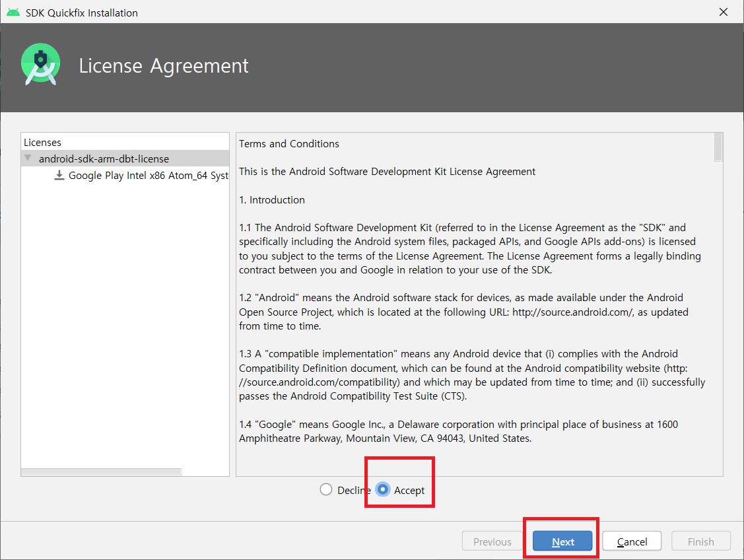Click the line 'This is the Android Software Development Kit License Agreement'
Image resolution: width=744 pixels, height=560 pixels.
pyautogui.click(x=387, y=171)
